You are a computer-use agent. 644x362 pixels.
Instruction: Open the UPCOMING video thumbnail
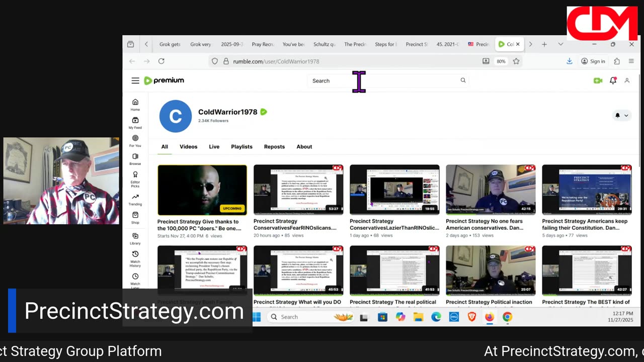coord(202,190)
